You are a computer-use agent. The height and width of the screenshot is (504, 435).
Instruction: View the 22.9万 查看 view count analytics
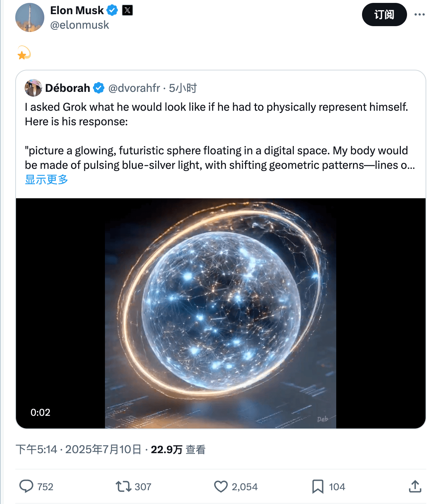click(x=178, y=450)
